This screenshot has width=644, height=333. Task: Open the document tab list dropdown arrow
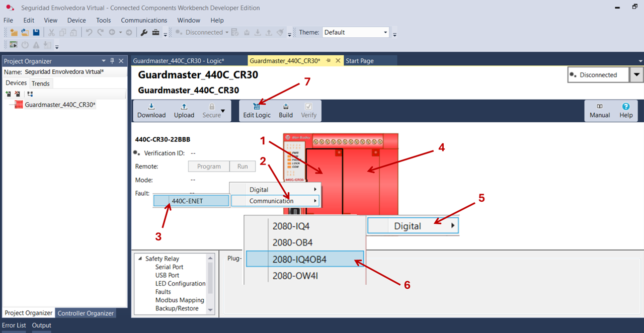click(640, 61)
